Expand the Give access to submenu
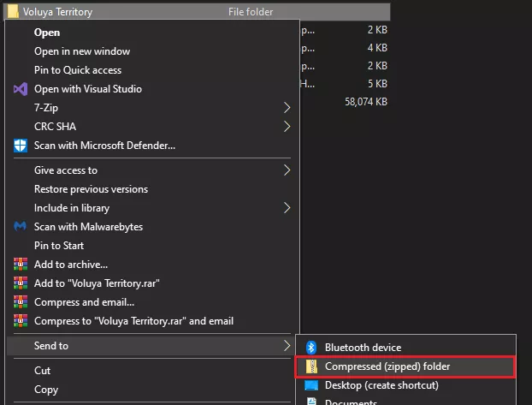The height and width of the screenshot is (405, 532). (x=287, y=170)
